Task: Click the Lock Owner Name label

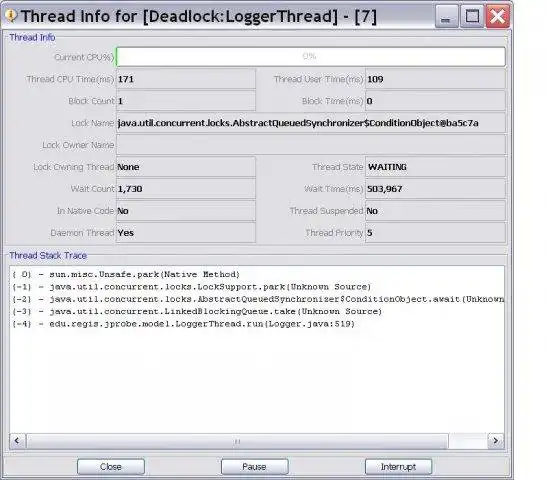Action: 78,145
